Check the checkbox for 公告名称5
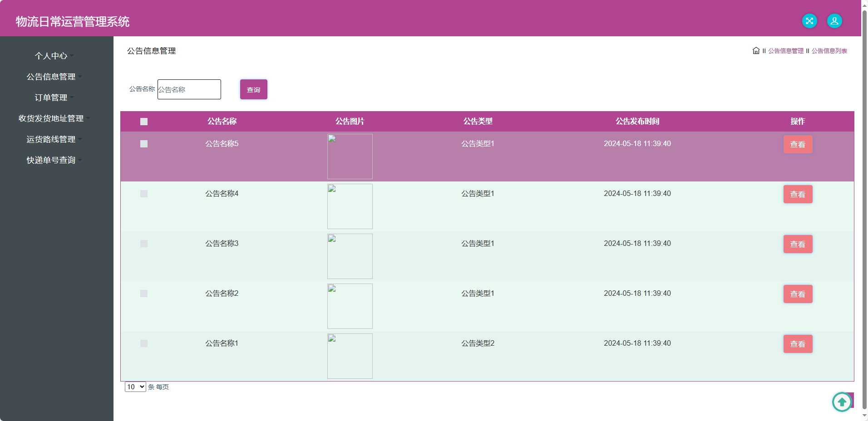 (144, 144)
